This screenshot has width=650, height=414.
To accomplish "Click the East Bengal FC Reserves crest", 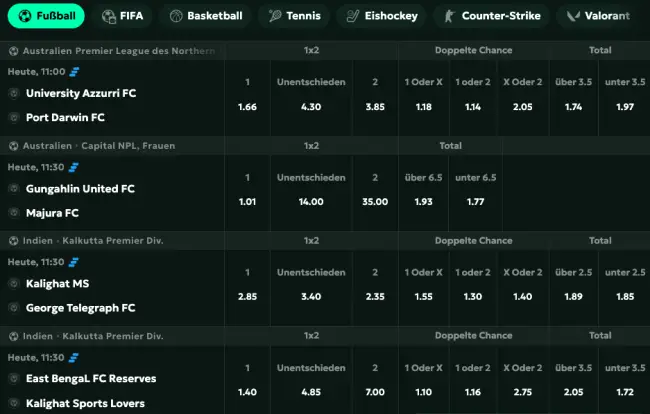I will click(x=14, y=378).
